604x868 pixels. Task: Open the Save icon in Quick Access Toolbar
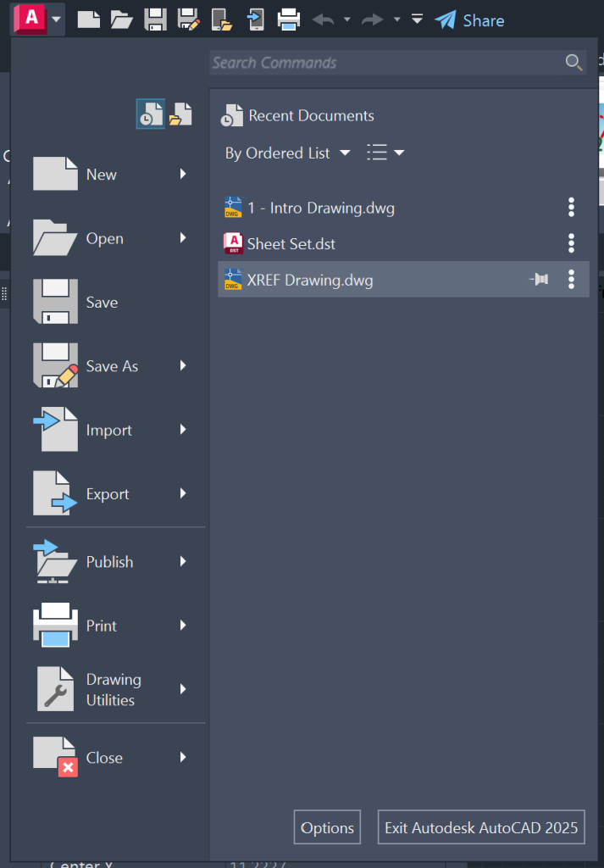155,20
